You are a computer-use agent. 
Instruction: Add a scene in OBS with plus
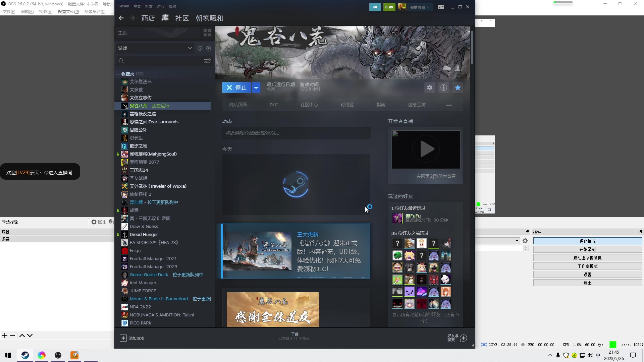click(5, 336)
